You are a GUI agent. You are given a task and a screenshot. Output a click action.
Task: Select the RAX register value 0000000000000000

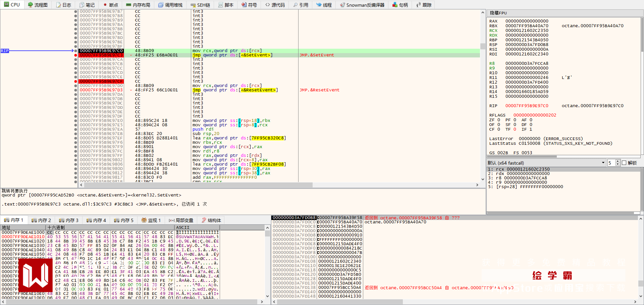pyautogui.click(x=527, y=21)
